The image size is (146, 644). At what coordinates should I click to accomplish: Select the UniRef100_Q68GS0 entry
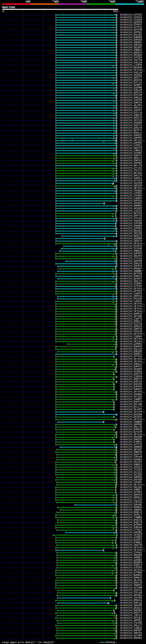[131, 53]
